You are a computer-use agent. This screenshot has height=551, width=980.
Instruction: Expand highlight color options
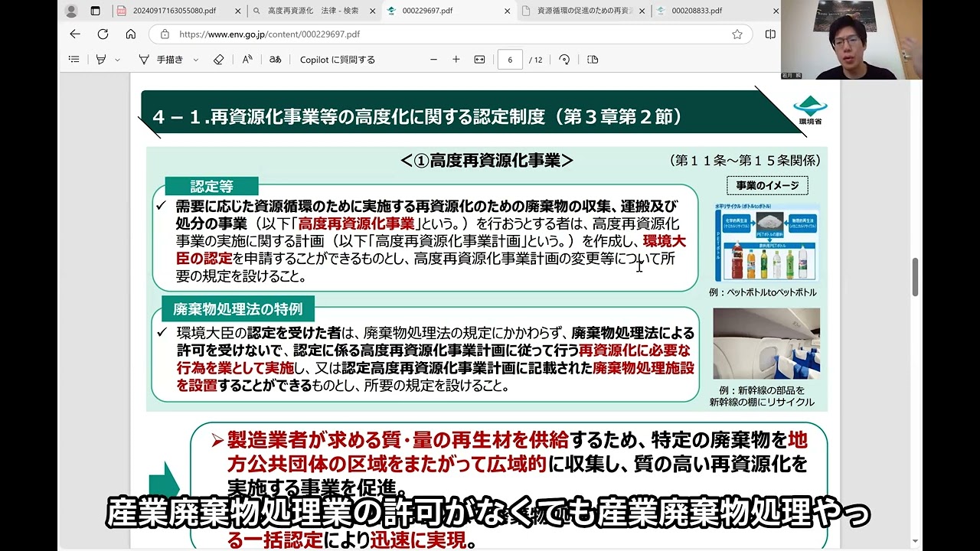click(117, 60)
